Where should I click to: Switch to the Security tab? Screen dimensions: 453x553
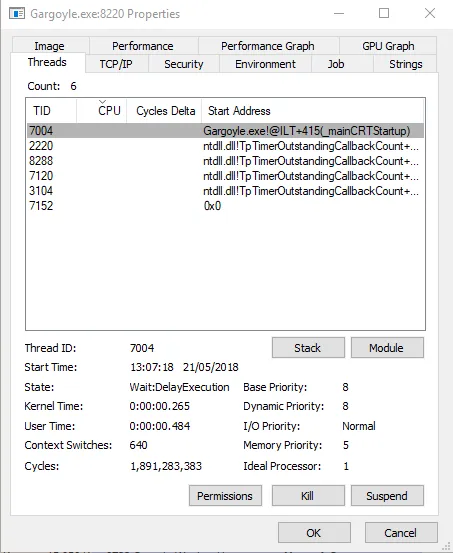(184, 64)
